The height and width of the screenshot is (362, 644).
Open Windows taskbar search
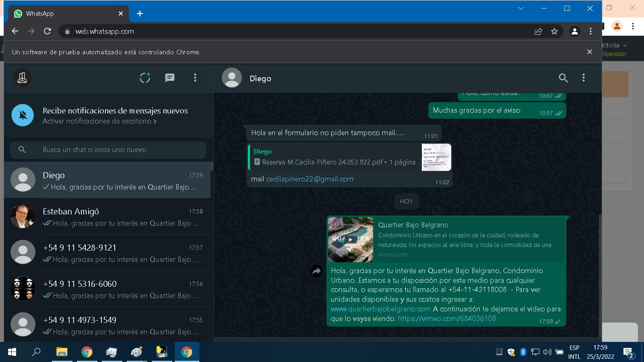point(36,352)
